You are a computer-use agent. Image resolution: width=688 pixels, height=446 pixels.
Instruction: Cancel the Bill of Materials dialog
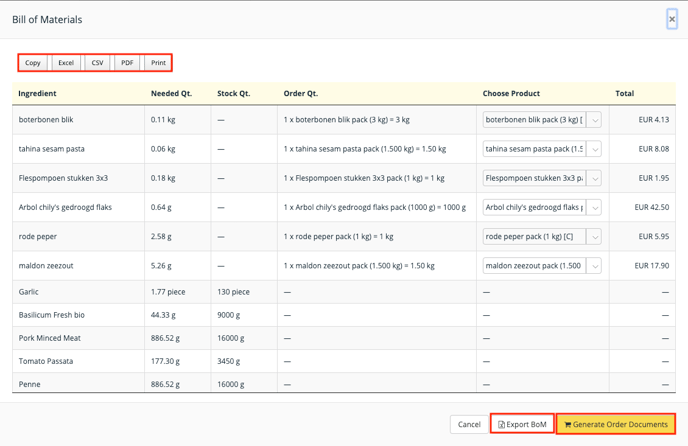point(469,424)
